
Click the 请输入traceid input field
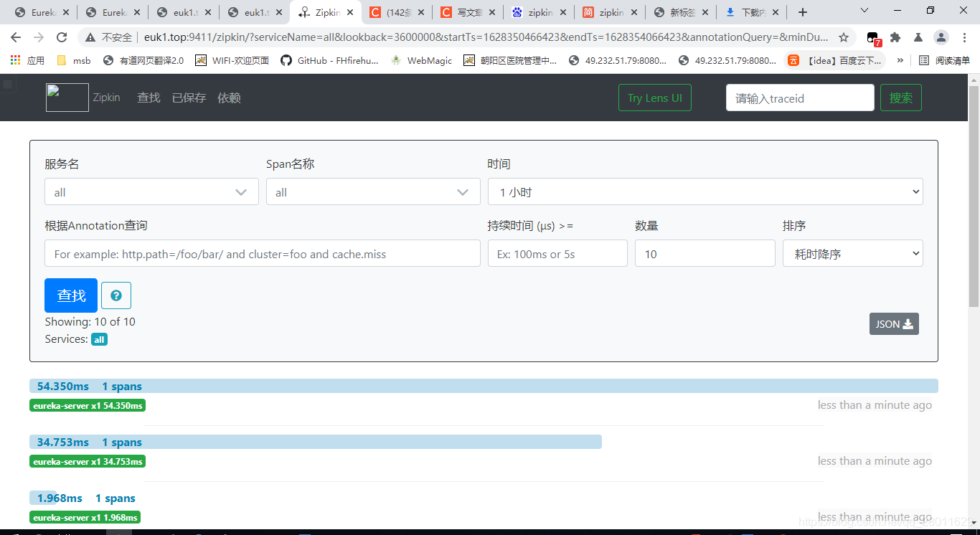point(800,98)
